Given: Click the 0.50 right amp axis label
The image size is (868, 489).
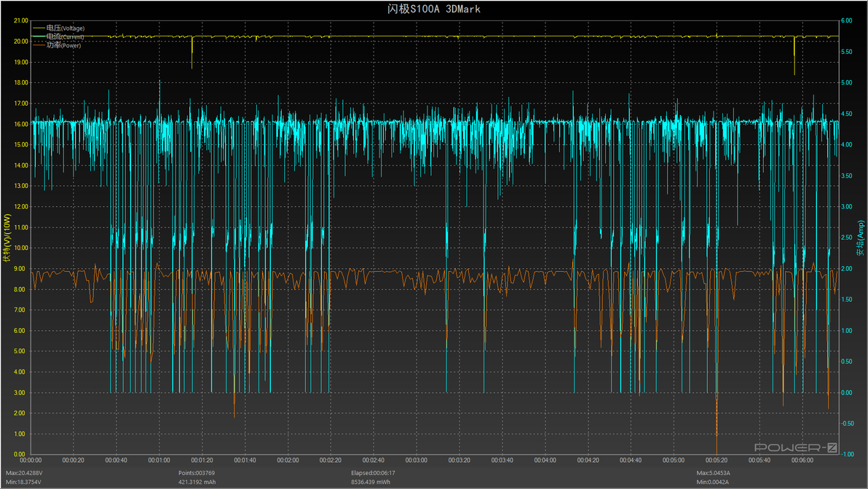Looking at the screenshot, I should pos(846,361).
